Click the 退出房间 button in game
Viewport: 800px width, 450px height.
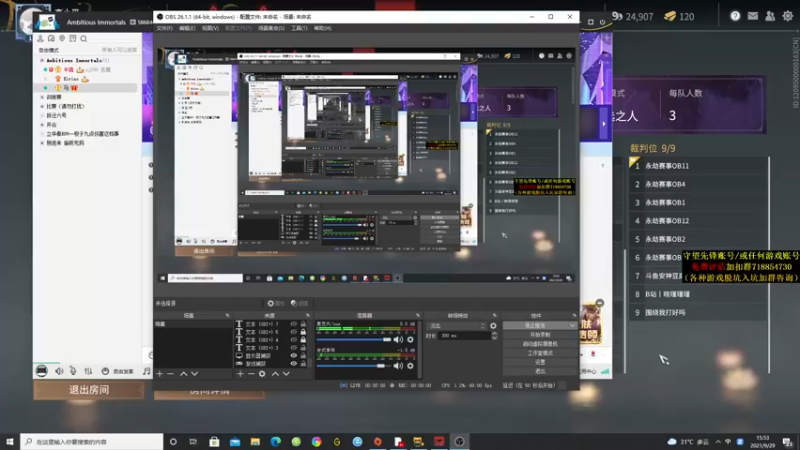(89, 390)
